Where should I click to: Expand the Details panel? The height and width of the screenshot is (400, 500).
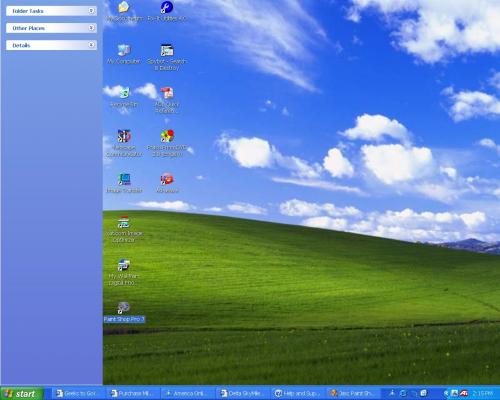[51, 45]
